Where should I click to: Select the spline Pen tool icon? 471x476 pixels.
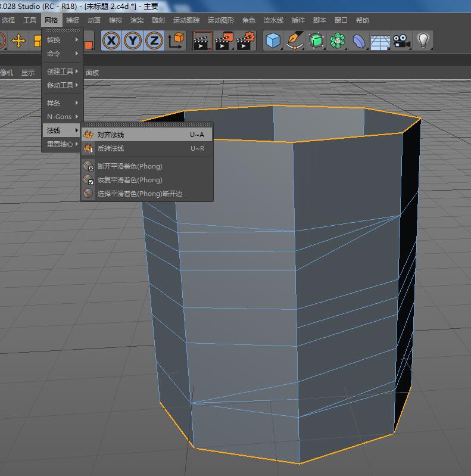pyautogui.click(x=294, y=41)
